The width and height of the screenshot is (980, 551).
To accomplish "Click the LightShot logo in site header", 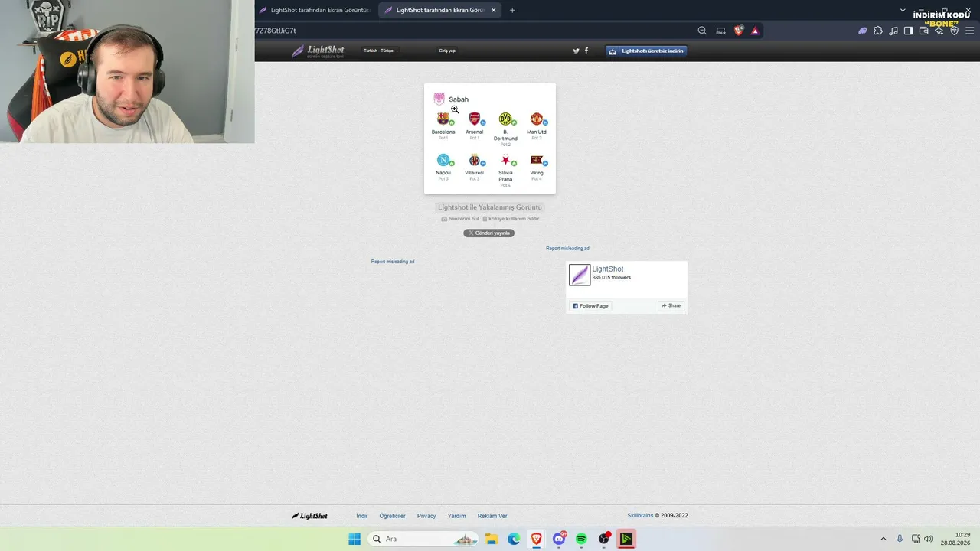I will point(318,51).
